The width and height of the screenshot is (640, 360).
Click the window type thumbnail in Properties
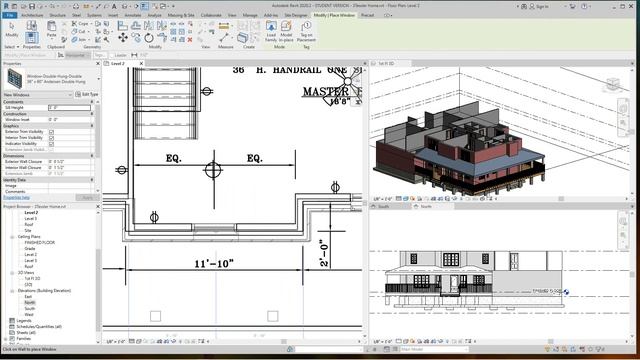pos(15,79)
